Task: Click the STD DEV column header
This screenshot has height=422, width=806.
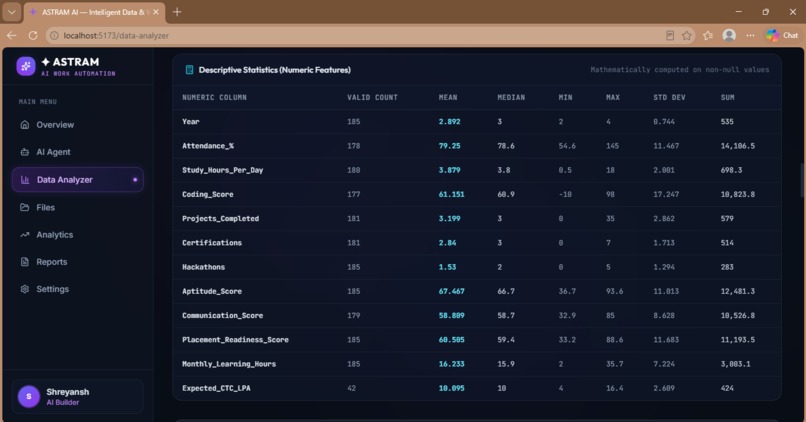Action: click(x=669, y=98)
